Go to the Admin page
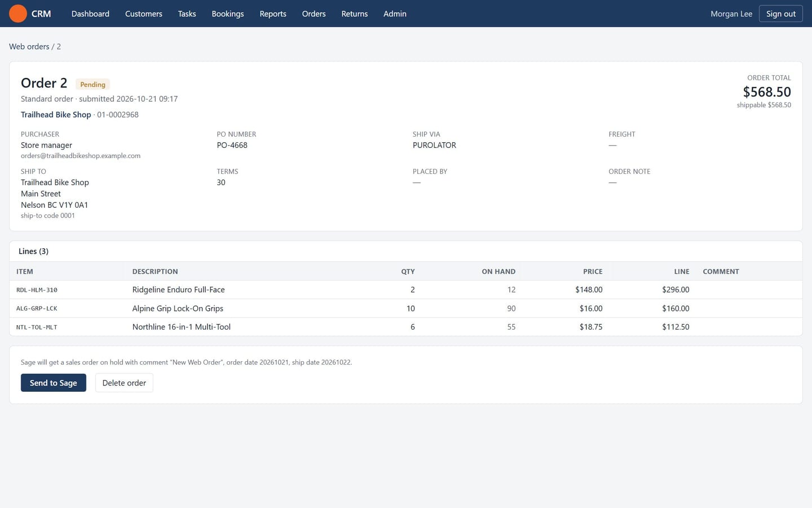 (395, 14)
